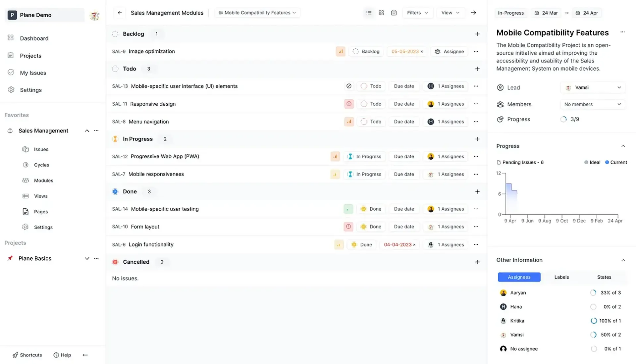
Task: Open the Mobile Compatibility Features module selector
Action: (x=257, y=13)
